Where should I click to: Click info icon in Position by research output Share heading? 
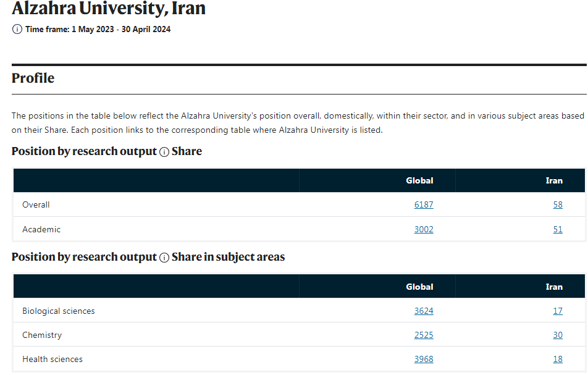(164, 152)
